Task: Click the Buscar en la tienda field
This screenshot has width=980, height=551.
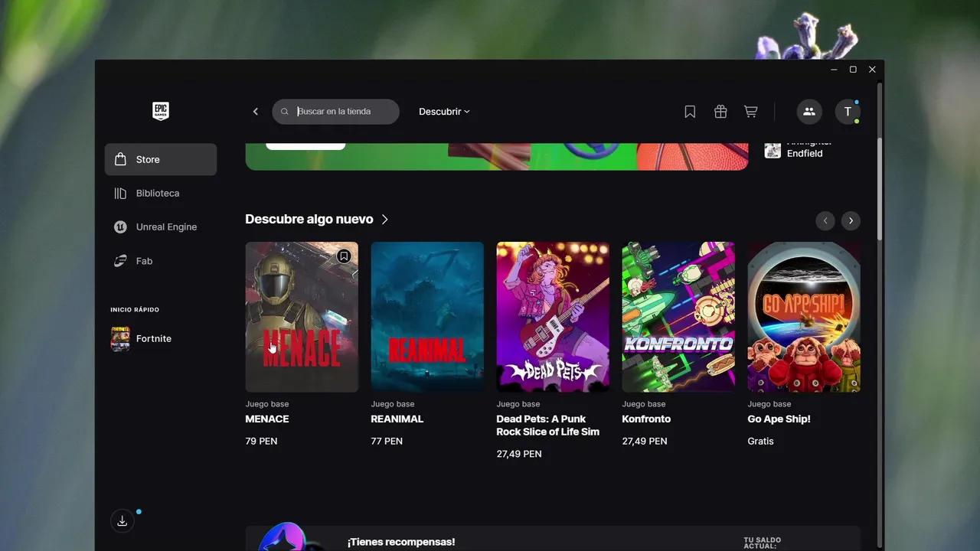Action: coord(335,112)
